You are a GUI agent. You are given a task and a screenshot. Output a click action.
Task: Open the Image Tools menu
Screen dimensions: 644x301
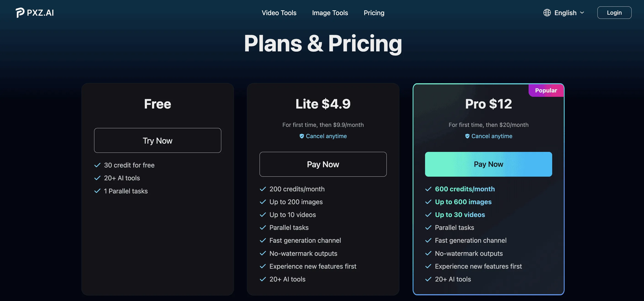click(330, 13)
